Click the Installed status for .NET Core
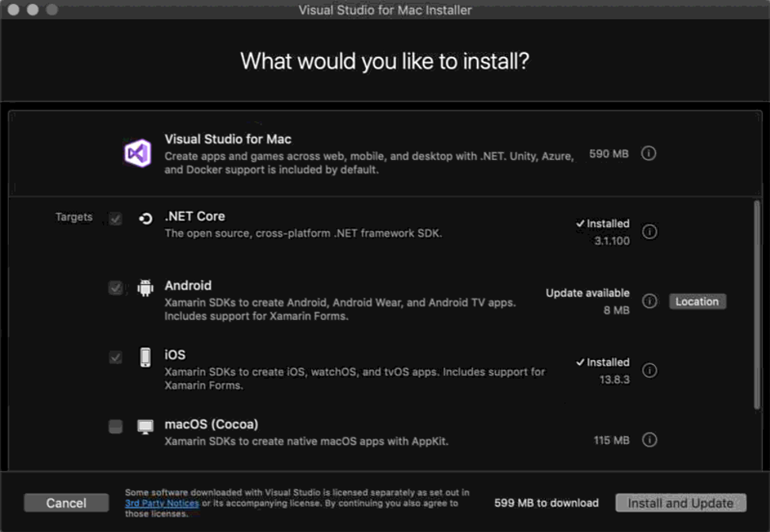This screenshot has width=770, height=532. pos(603,224)
